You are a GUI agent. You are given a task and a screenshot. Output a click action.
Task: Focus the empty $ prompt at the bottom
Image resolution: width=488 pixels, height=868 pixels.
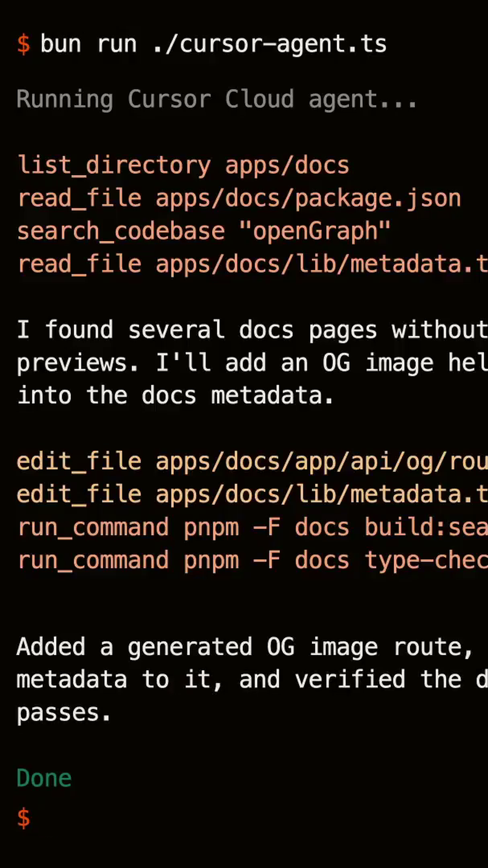tap(23, 818)
